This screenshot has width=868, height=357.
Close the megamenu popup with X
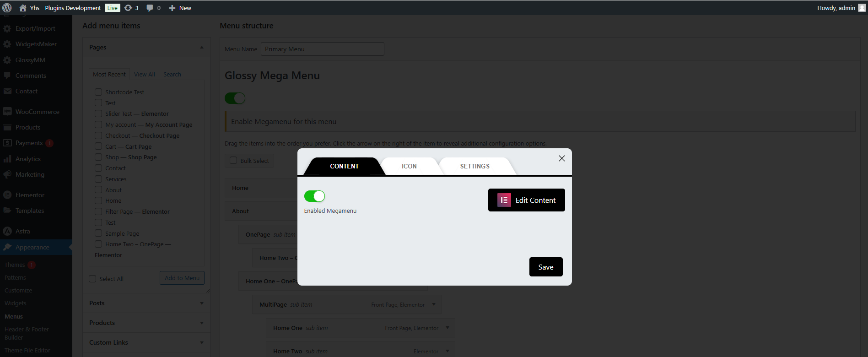[x=562, y=158]
